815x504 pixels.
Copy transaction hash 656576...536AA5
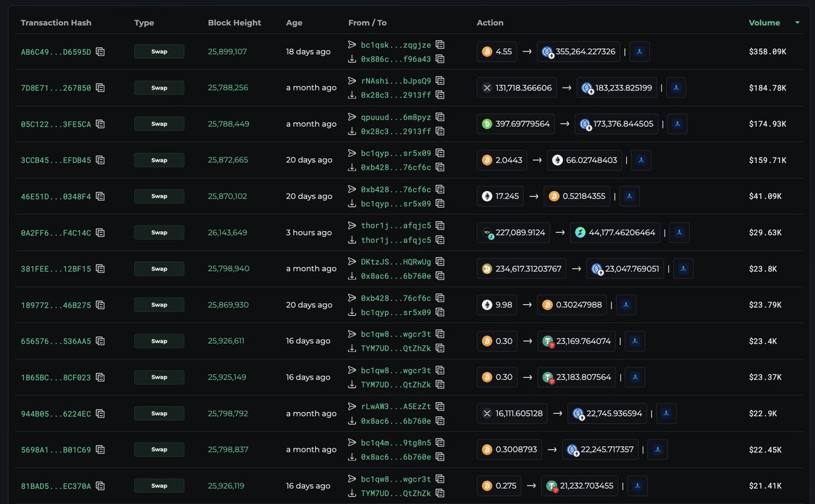[101, 341]
